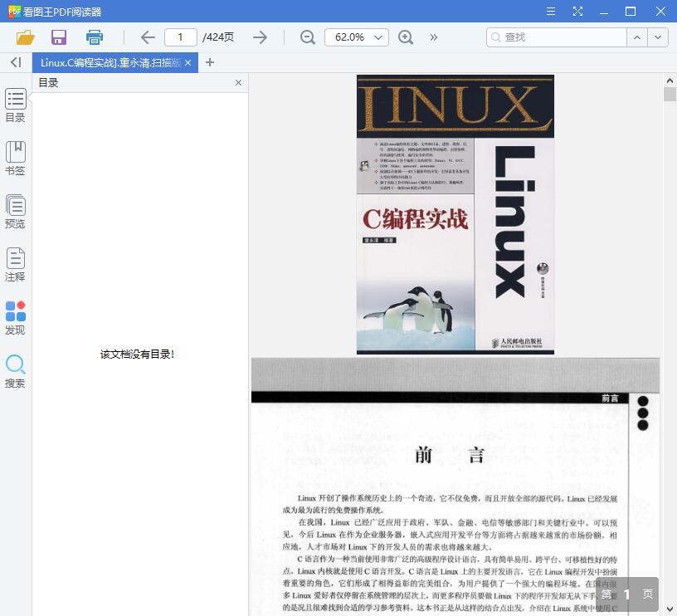Viewport: 677px width, 616px height.
Task: Click scrollbar down arrow in document view
Action: [670, 609]
